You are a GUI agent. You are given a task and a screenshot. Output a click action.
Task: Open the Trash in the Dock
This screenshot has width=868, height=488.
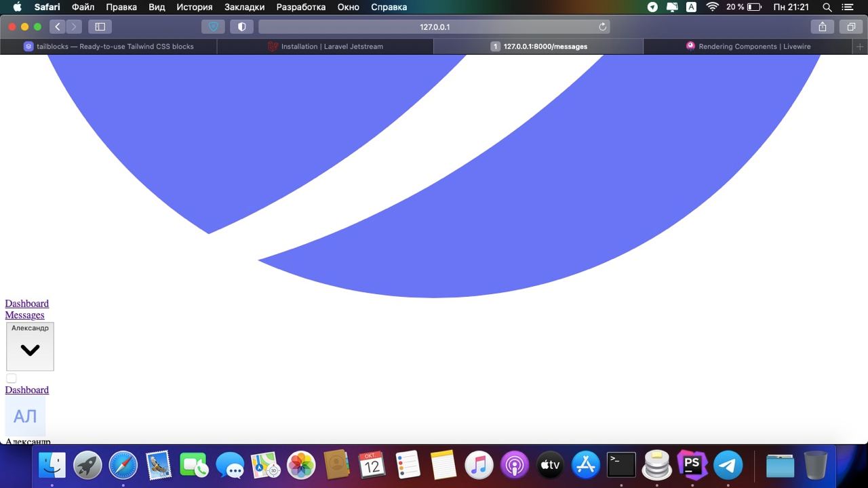point(816,466)
